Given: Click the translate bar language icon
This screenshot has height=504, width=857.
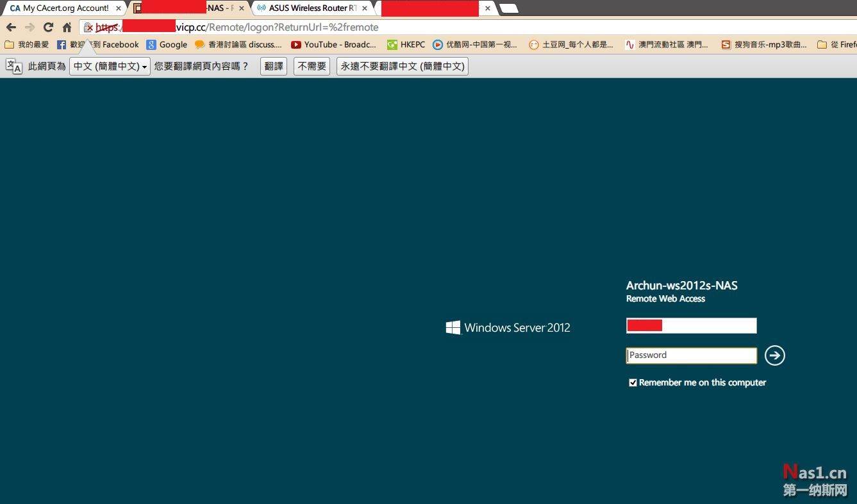Looking at the screenshot, I should point(14,66).
